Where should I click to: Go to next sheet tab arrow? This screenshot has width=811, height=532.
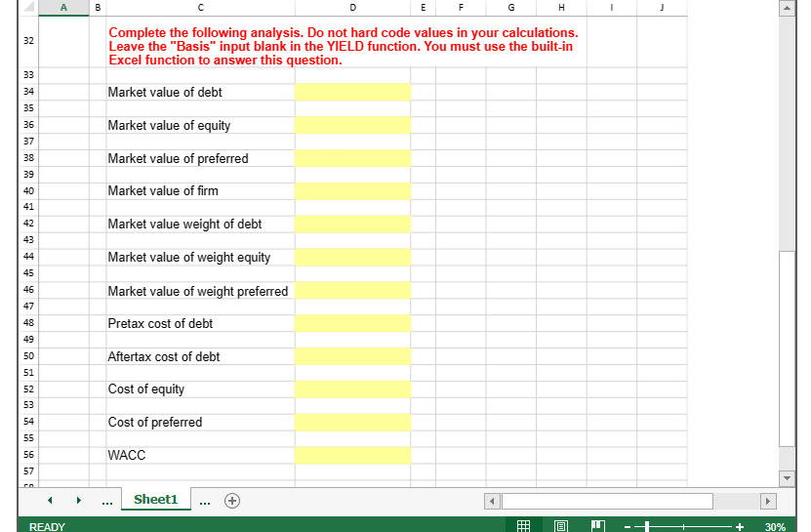coord(79,501)
